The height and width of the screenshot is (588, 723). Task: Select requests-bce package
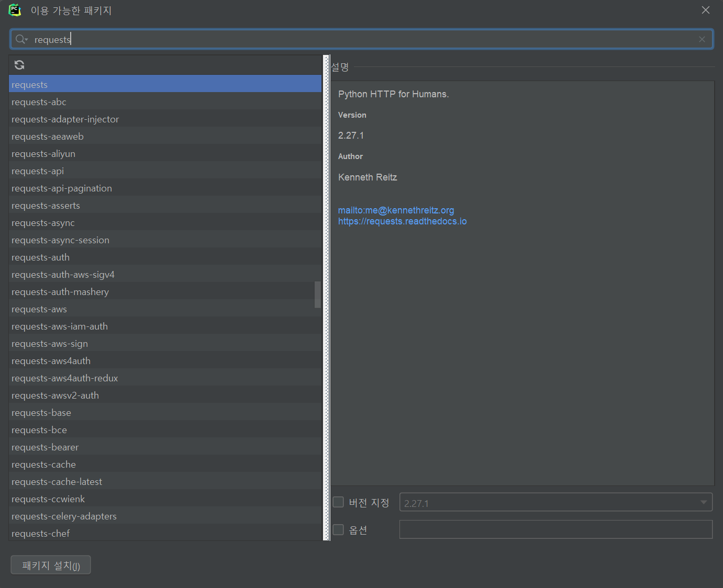[x=165, y=430]
